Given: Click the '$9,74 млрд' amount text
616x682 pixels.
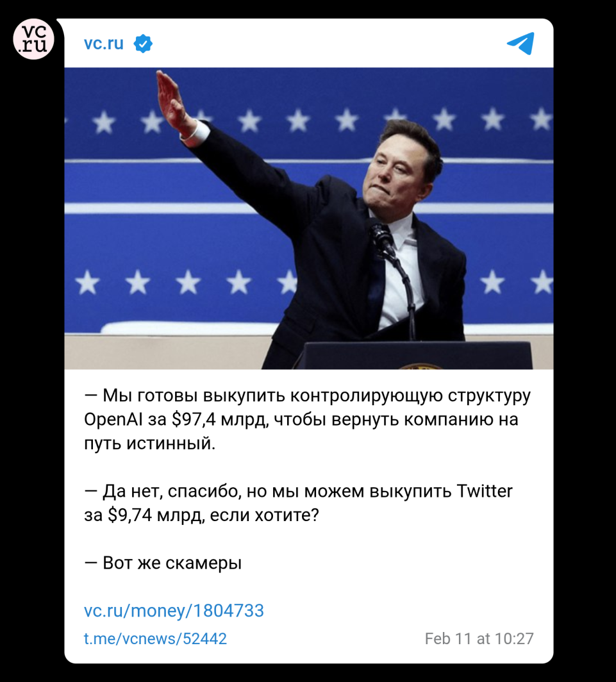Looking at the screenshot, I should (155, 515).
